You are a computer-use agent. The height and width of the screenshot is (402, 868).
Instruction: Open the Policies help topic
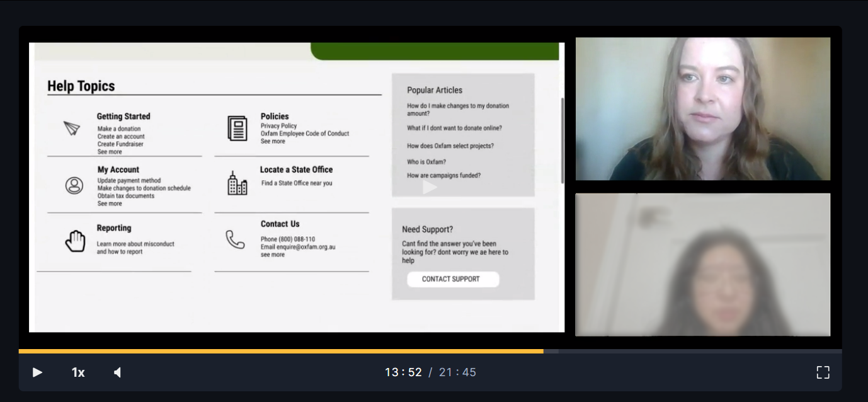(x=275, y=117)
